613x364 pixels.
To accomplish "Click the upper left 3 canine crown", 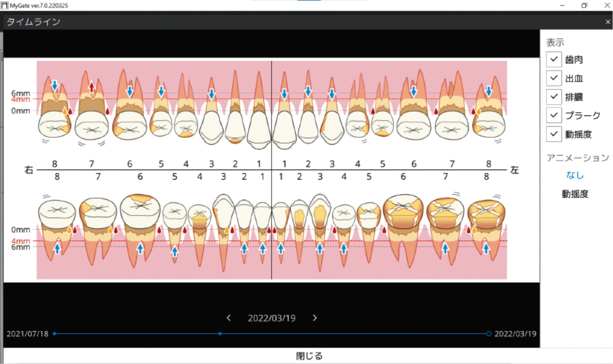I will (x=332, y=126).
